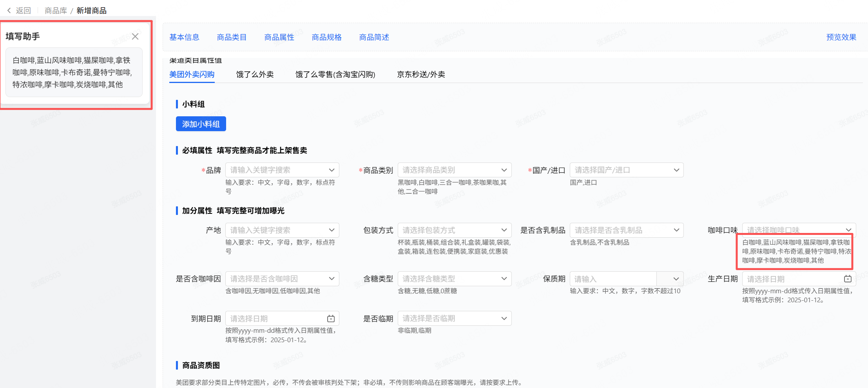The image size is (868, 388).
Task: Open the 含糖类型 dropdown
Action: (455, 279)
